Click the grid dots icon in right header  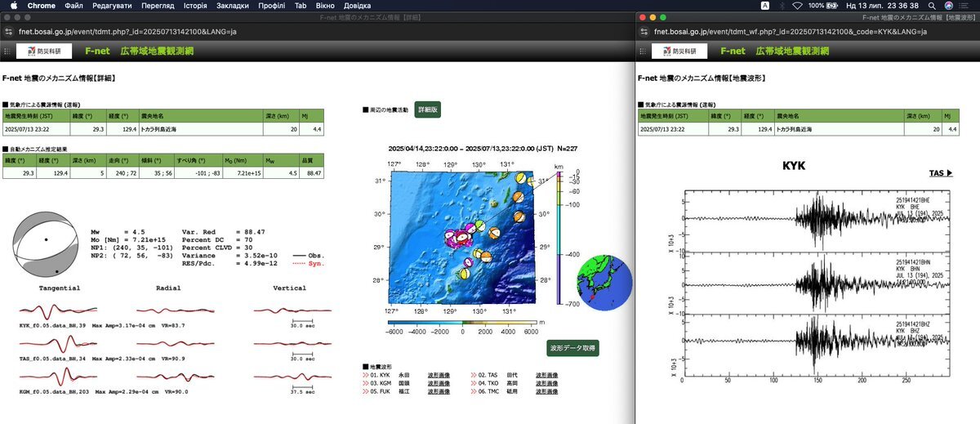click(642, 51)
